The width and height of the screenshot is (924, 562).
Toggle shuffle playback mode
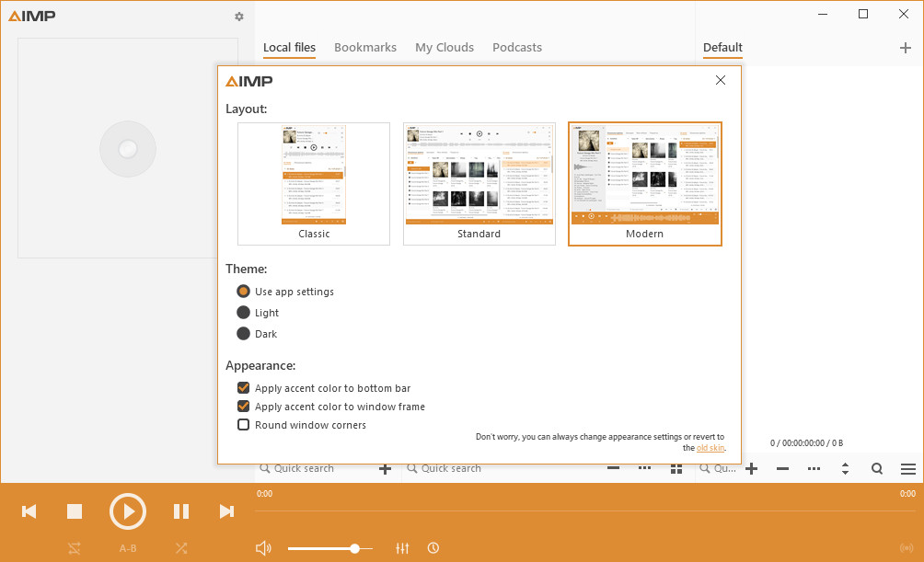(x=181, y=548)
